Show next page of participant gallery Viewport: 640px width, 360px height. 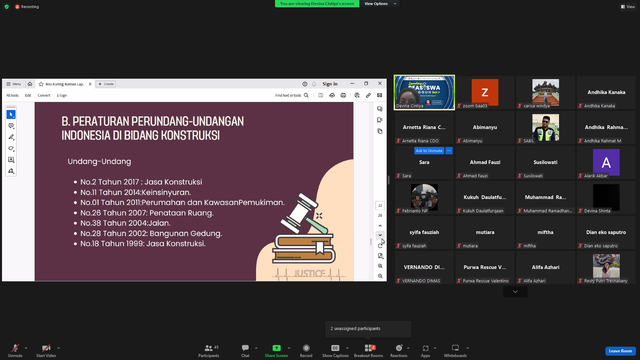coord(515,291)
